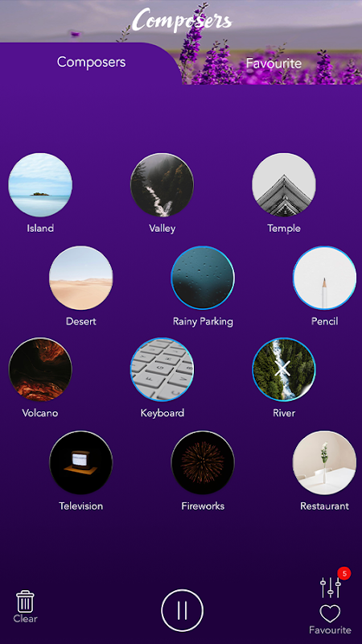Image resolution: width=362 pixels, height=644 pixels.
Task: Activate the Television sound
Action: coord(81,462)
